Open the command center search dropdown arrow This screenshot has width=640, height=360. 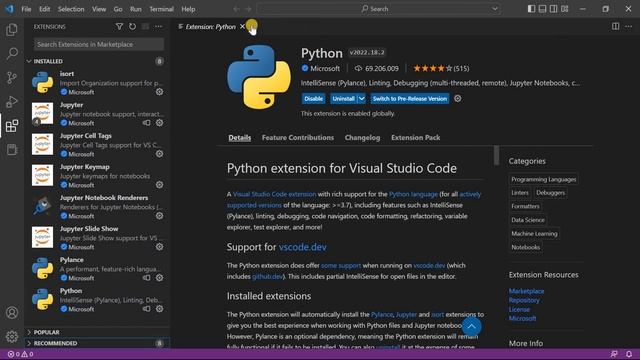coord(495,9)
